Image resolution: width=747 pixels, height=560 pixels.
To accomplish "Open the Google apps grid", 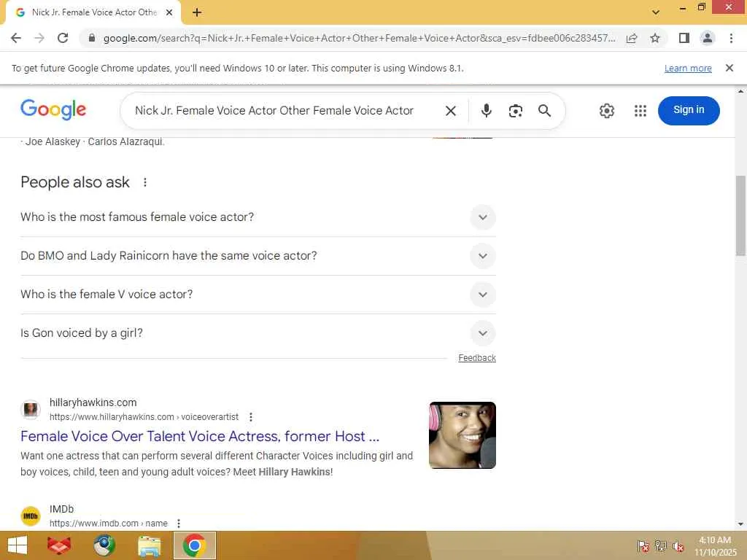I will coord(640,111).
